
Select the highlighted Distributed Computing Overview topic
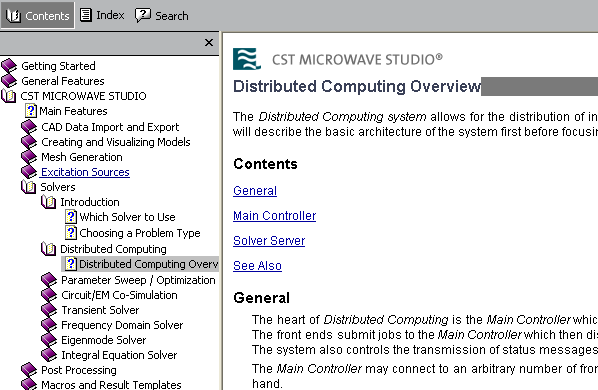click(148, 264)
